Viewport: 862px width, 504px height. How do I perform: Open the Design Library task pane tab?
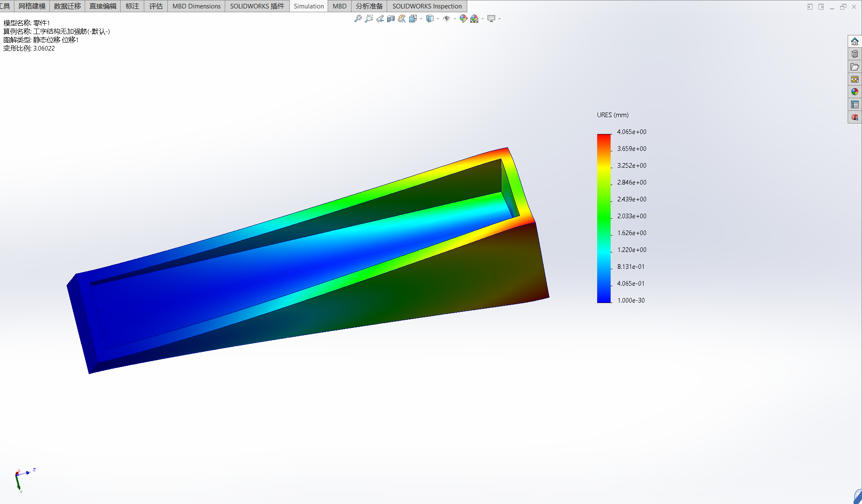854,54
